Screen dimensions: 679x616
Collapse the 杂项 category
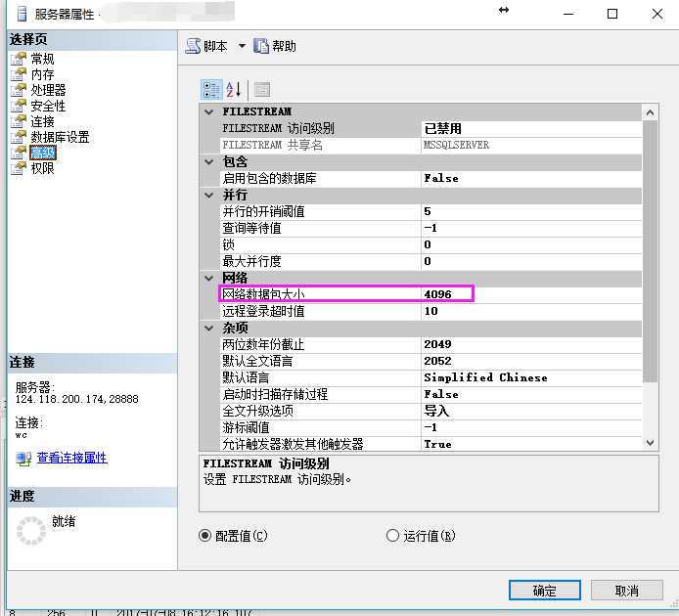coord(209,329)
